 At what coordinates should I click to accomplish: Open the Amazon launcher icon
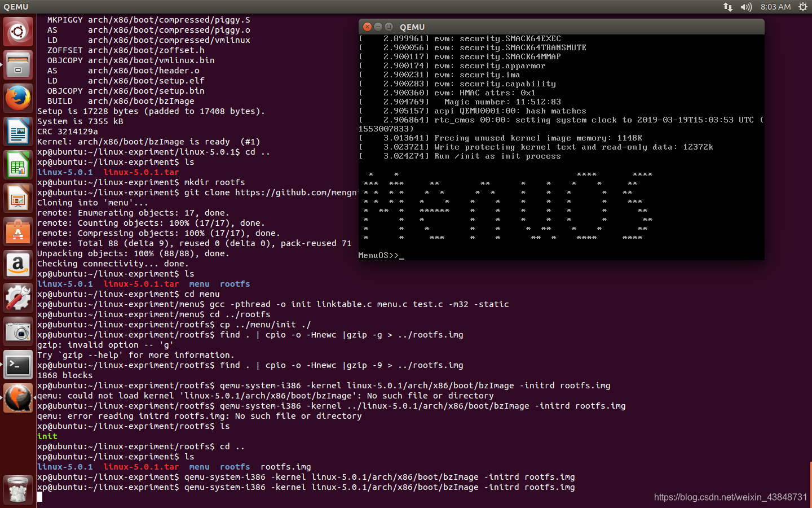pyautogui.click(x=18, y=265)
